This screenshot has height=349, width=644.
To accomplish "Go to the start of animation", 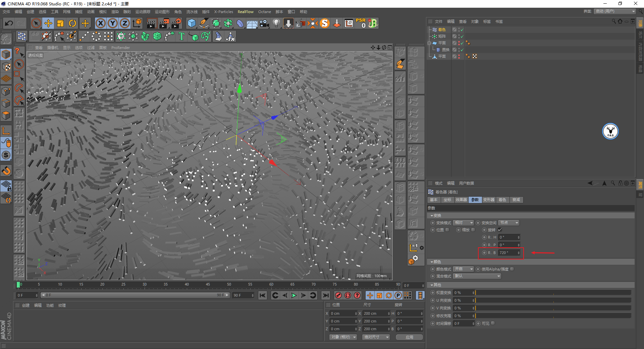I will (x=263, y=295).
